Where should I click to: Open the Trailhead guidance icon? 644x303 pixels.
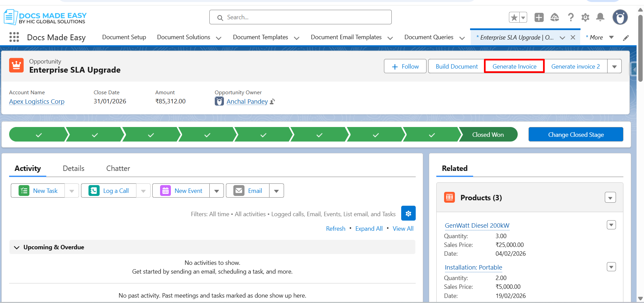coord(555,17)
